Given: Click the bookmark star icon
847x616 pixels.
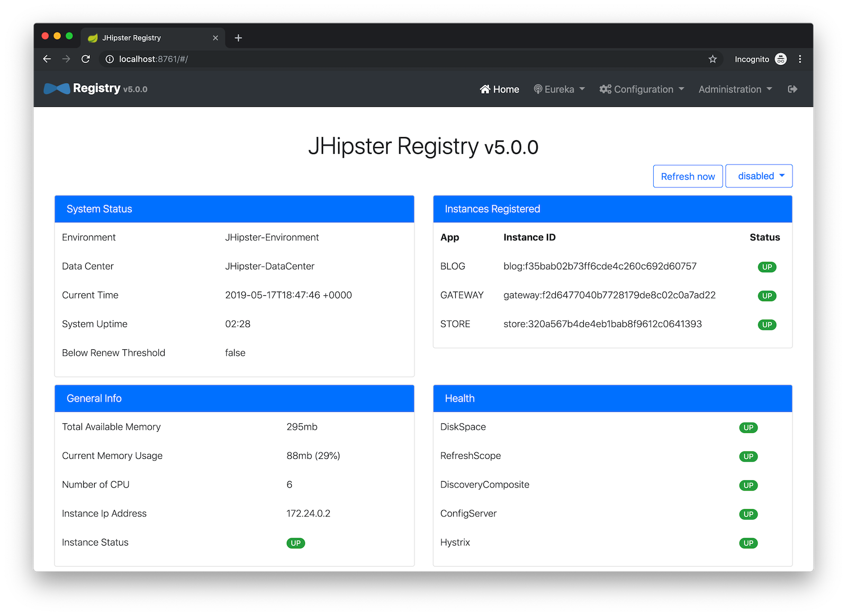Looking at the screenshot, I should coord(713,59).
